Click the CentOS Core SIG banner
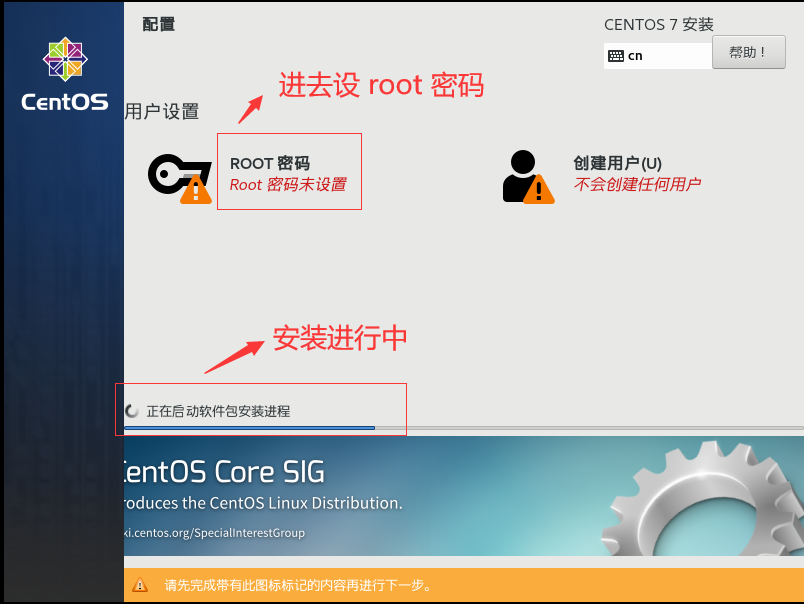This screenshot has height=604, width=804. (464, 496)
